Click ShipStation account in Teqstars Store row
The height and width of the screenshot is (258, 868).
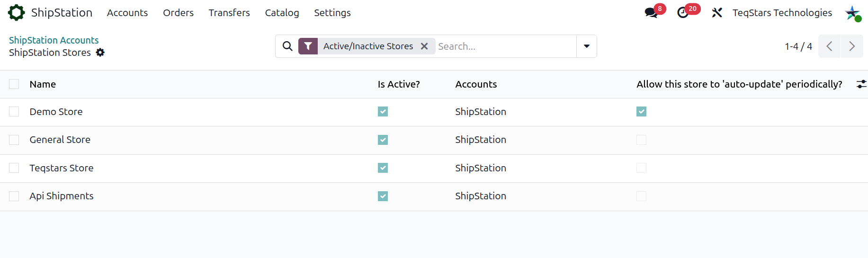point(481,168)
